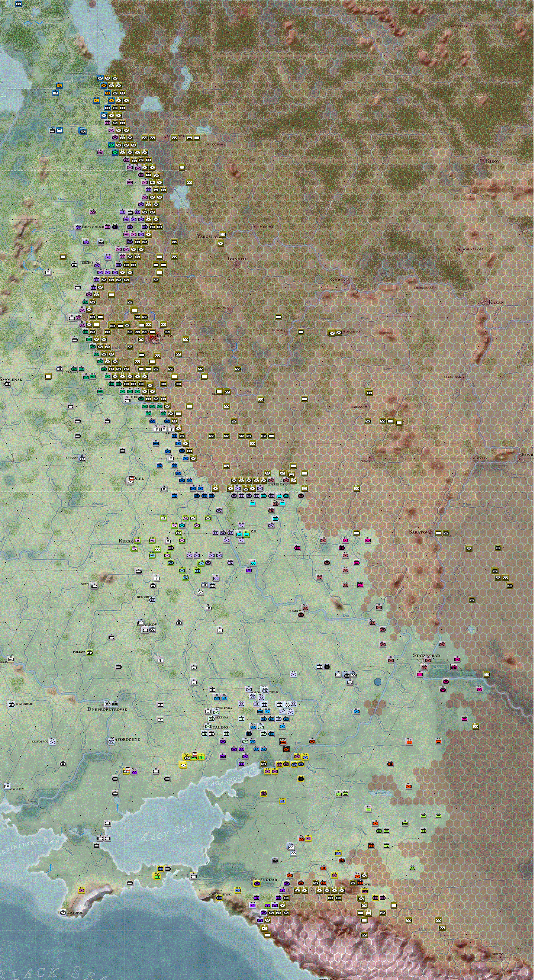This screenshot has width=535, height=980.
Task: Select the infantry counter at Zaporozhye
Action: tap(112, 742)
